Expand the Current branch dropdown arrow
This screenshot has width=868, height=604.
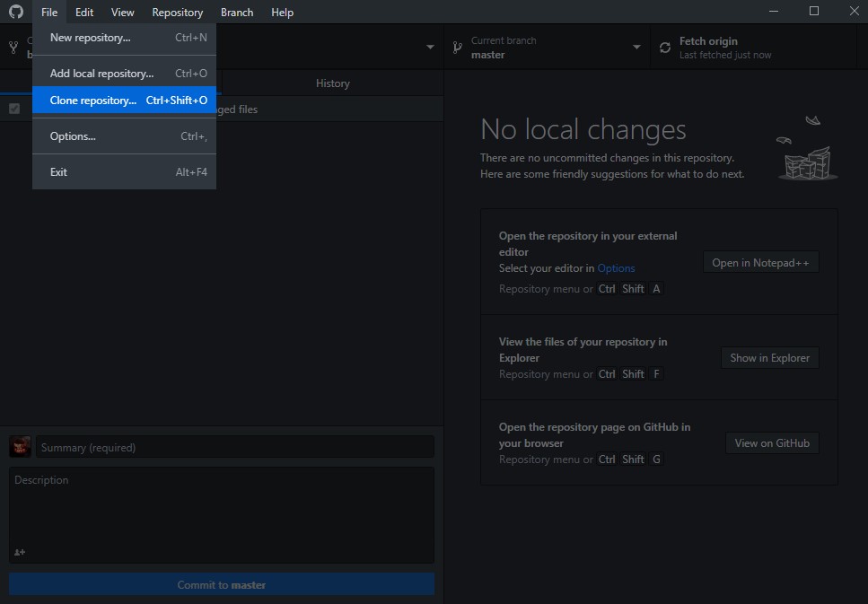(x=636, y=48)
